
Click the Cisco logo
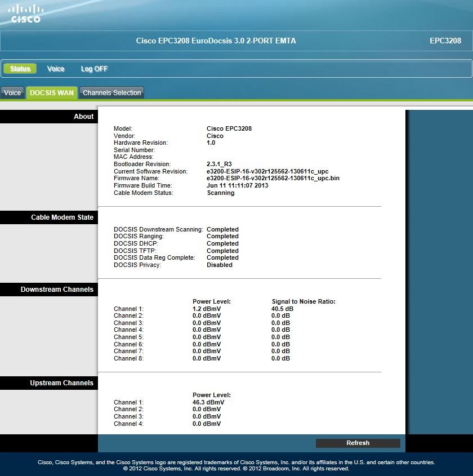[x=26, y=14]
